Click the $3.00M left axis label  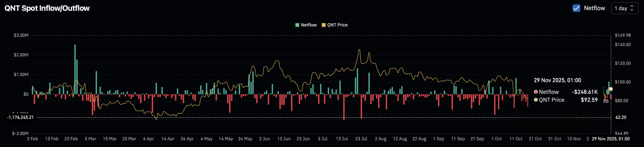point(21,35)
